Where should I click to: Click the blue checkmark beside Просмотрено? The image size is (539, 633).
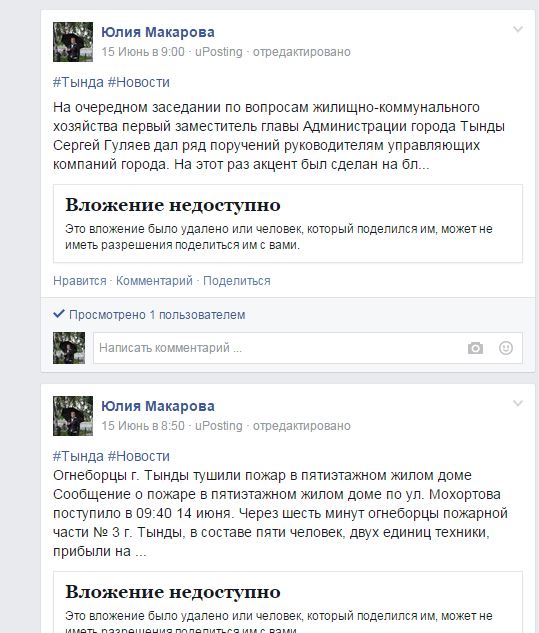point(59,313)
